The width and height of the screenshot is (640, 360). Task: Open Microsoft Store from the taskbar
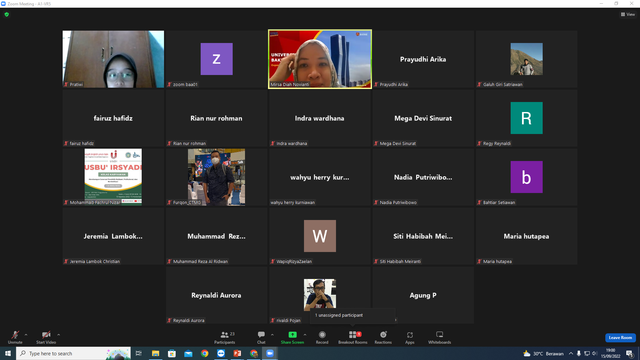tap(172, 353)
